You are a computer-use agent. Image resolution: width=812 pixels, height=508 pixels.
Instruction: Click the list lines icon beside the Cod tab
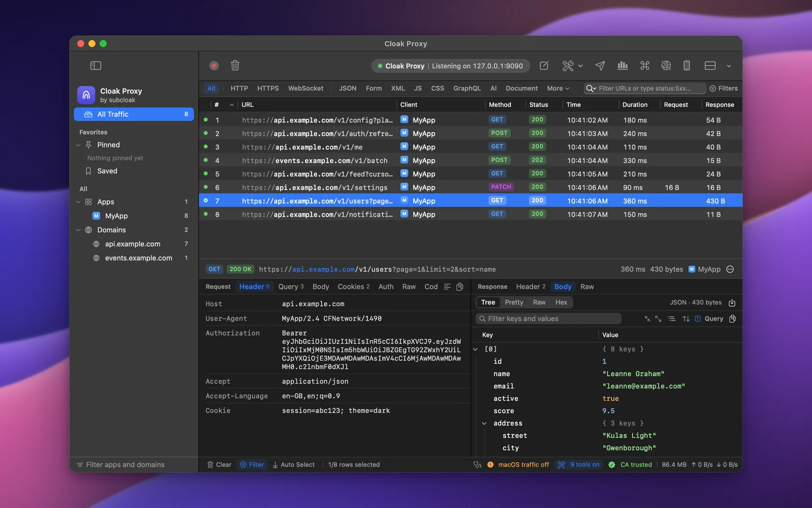(x=447, y=287)
